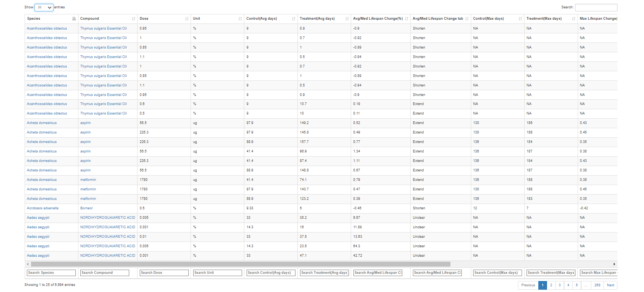Screen dimensions: 644x292
Task: Click sort arrows in Unit column header
Action: 240,19
